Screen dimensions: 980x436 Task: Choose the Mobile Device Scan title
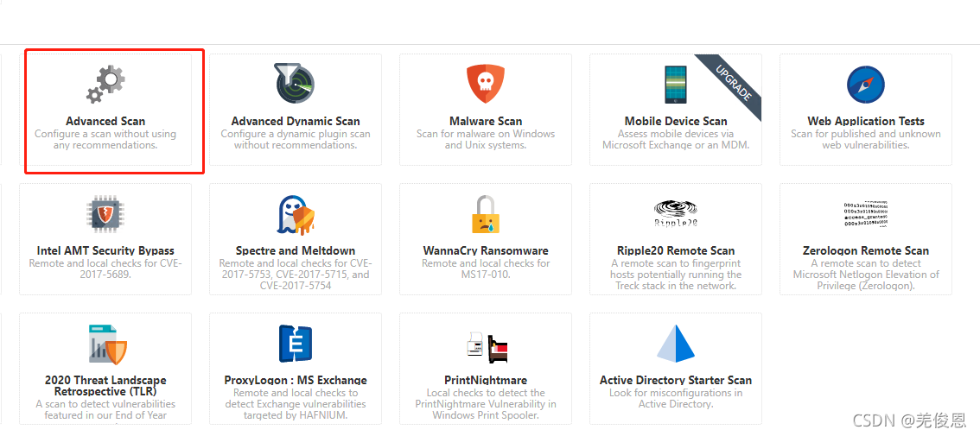676,121
